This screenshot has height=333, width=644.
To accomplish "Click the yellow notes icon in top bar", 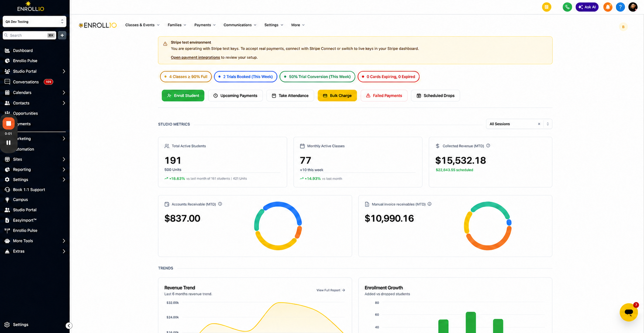I will pos(547,7).
